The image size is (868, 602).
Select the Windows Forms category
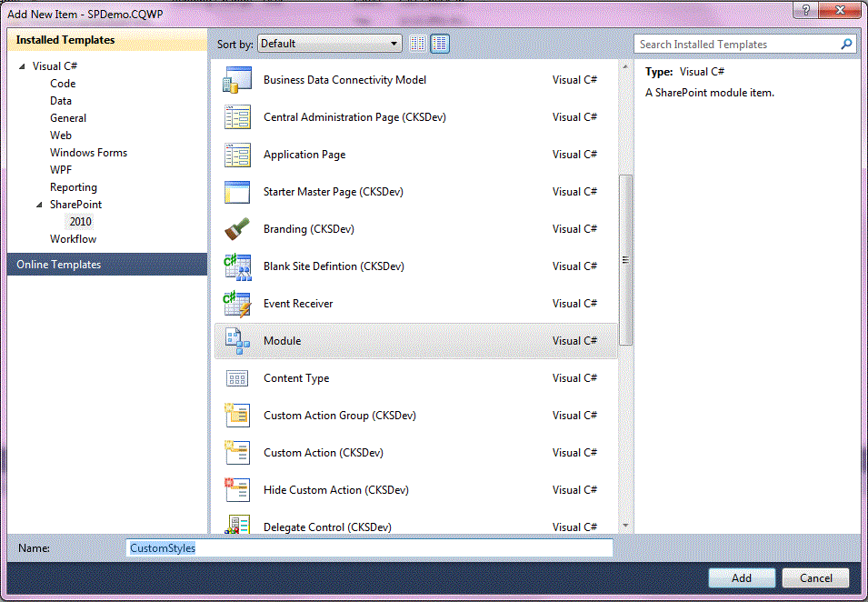coord(88,152)
